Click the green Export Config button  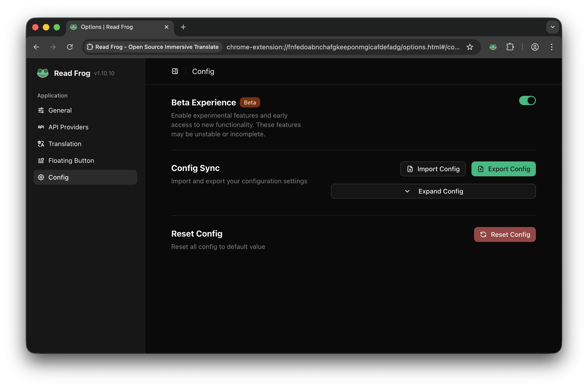click(x=503, y=169)
